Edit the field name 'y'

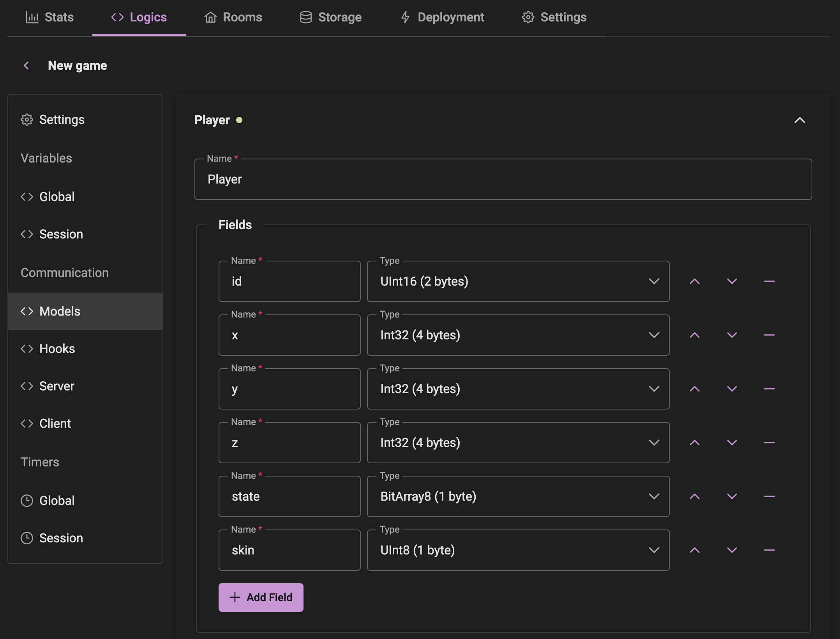(289, 389)
